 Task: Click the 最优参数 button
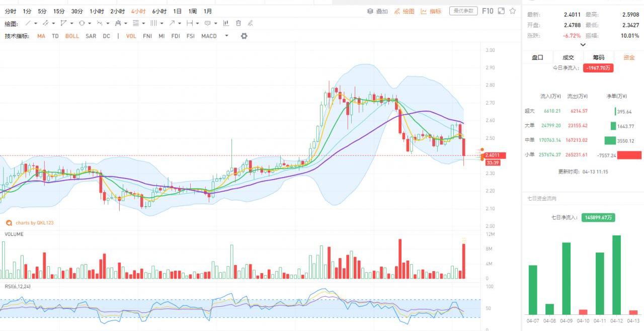coord(463,11)
